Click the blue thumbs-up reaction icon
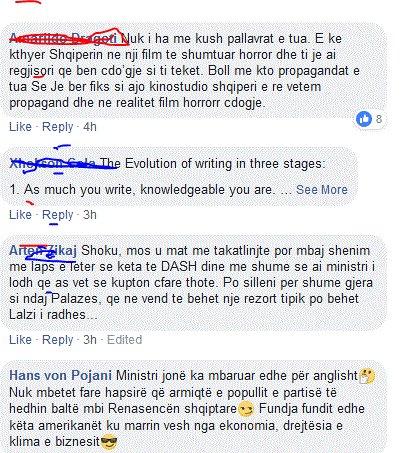The image size is (401, 453). [x=364, y=119]
